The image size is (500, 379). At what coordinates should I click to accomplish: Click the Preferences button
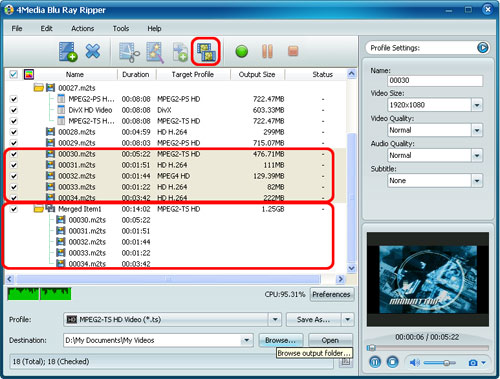point(331,294)
